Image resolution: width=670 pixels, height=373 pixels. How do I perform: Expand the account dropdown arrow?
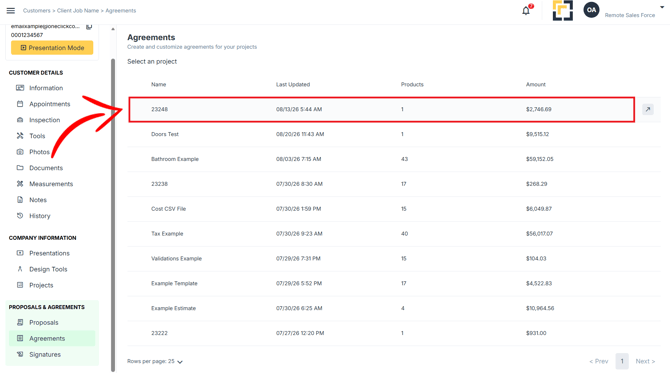click(x=662, y=7)
